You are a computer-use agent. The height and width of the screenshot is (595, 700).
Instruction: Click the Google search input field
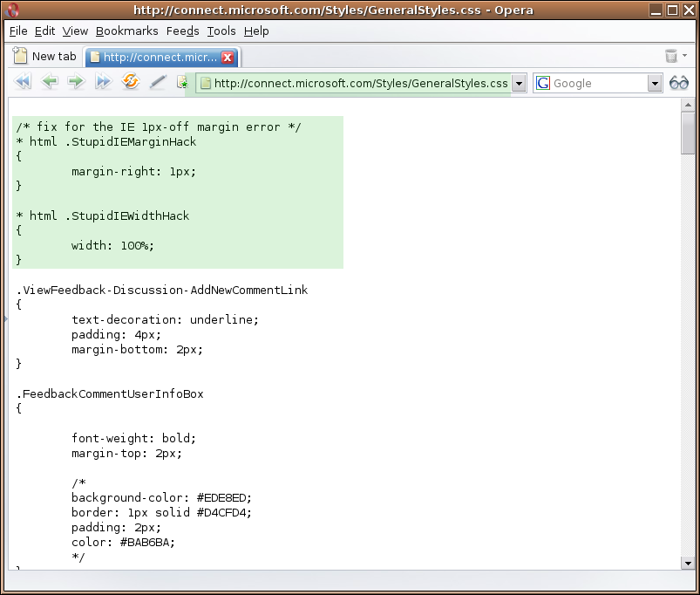click(x=598, y=83)
